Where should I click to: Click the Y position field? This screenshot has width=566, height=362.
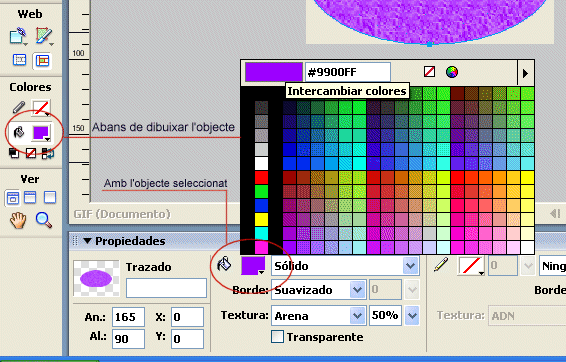coord(187,339)
